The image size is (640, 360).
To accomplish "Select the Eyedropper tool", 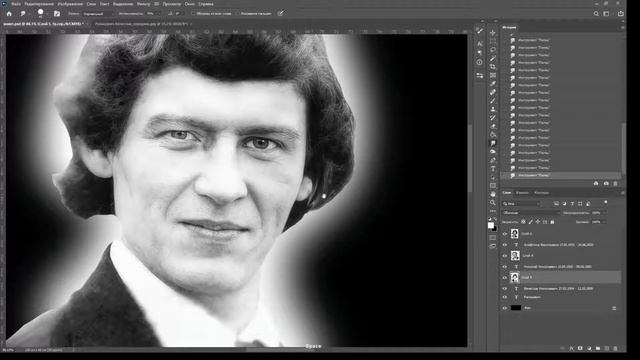I will [493, 84].
